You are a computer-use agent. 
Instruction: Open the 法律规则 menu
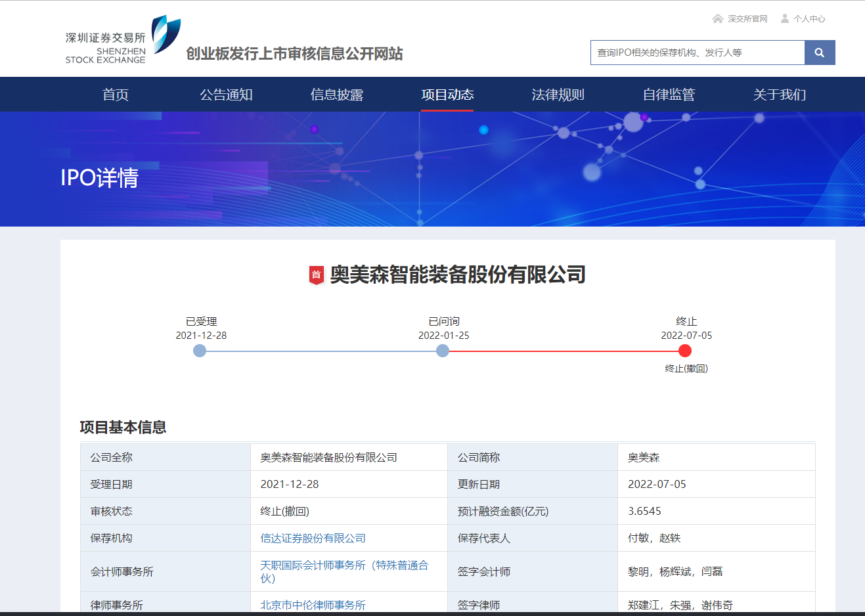pos(558,95)
